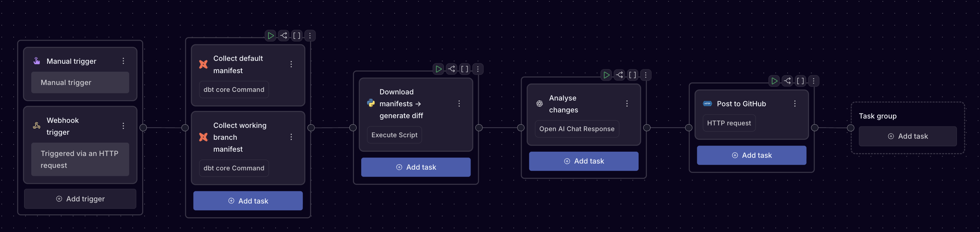Open the group menu above Analyse changes

[x=645, y=75]
